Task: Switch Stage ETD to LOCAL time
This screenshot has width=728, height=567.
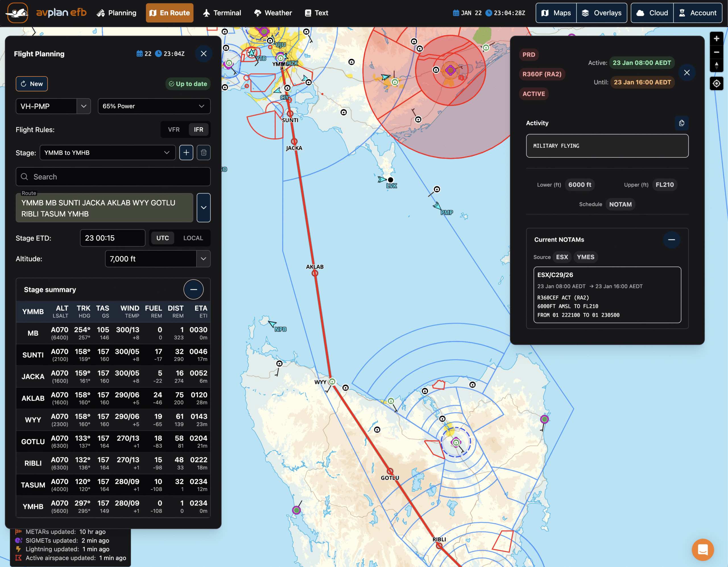Action: 193,238
